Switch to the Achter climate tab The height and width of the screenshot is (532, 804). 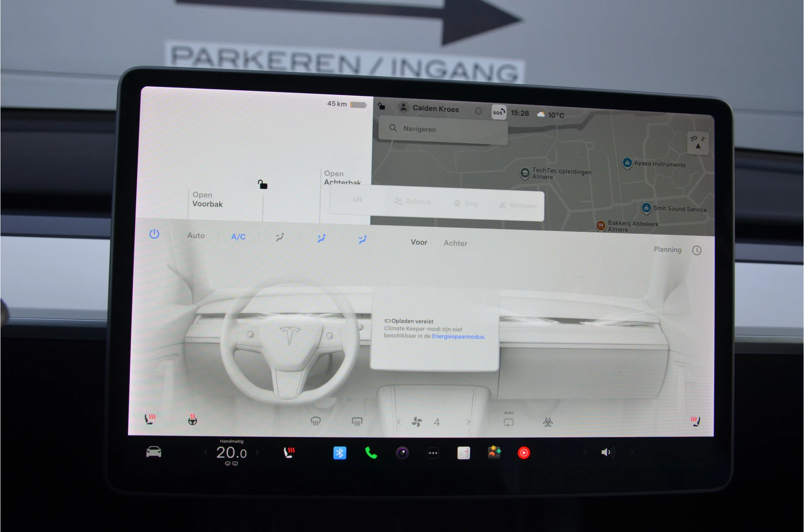[x=455, y=243]
